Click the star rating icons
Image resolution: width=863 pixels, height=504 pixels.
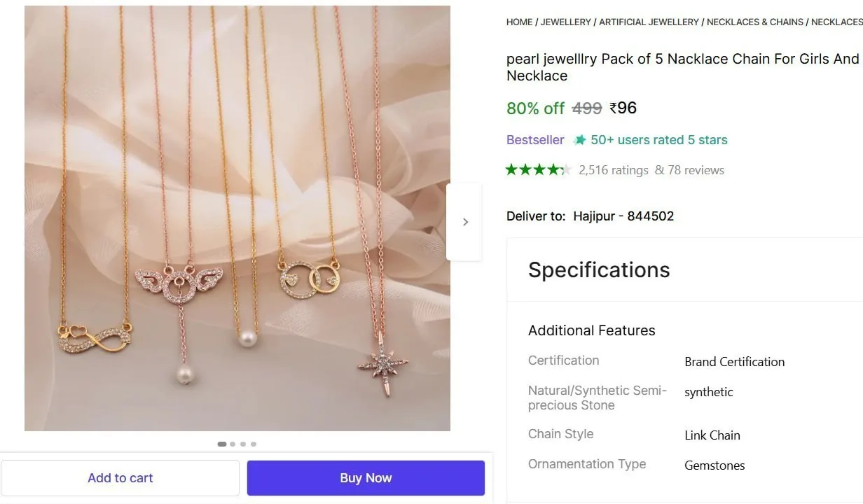coord(539,169)
